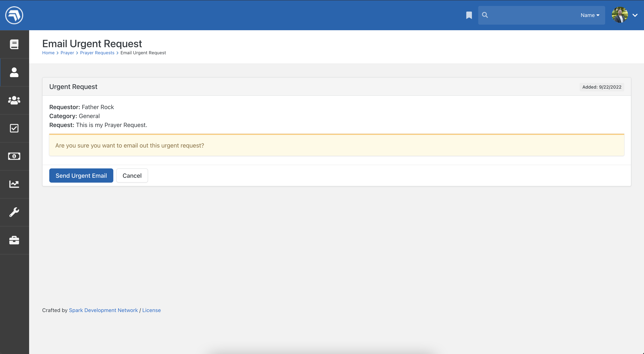Open the License link
Viewport: 644px width, 354px height.
[x=152, y=310]
